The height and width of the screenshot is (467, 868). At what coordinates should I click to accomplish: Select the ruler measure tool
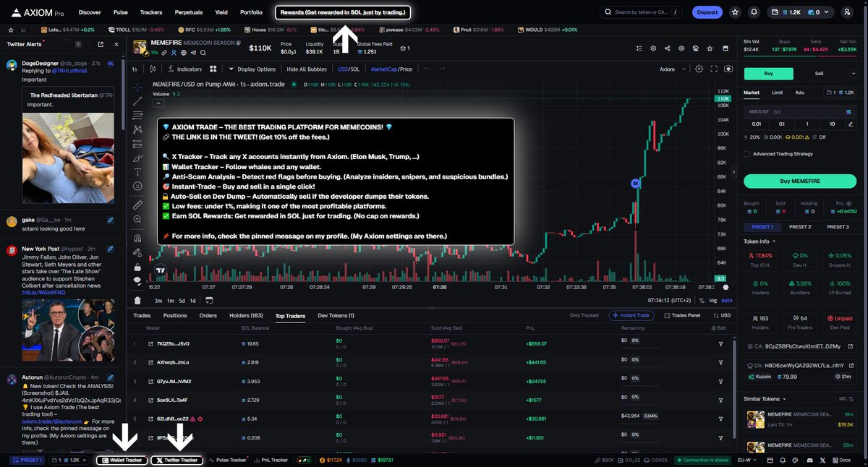tap(137, 205)
